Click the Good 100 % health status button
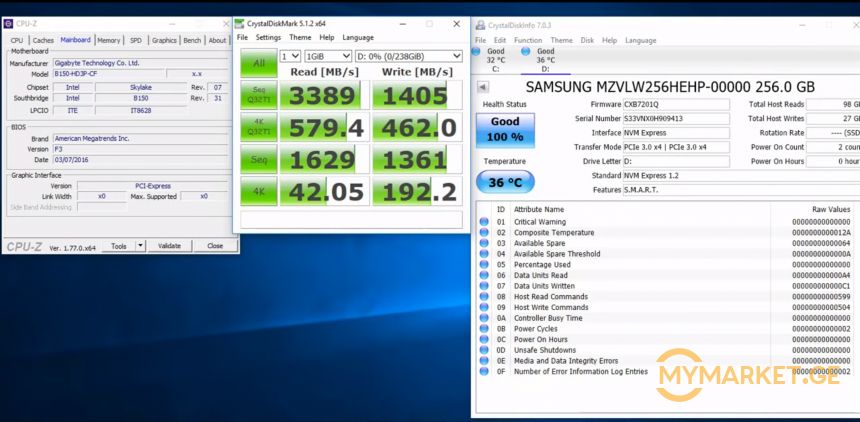Image resolution: width=860 pixels, height=422 pixels. [505, 130]
